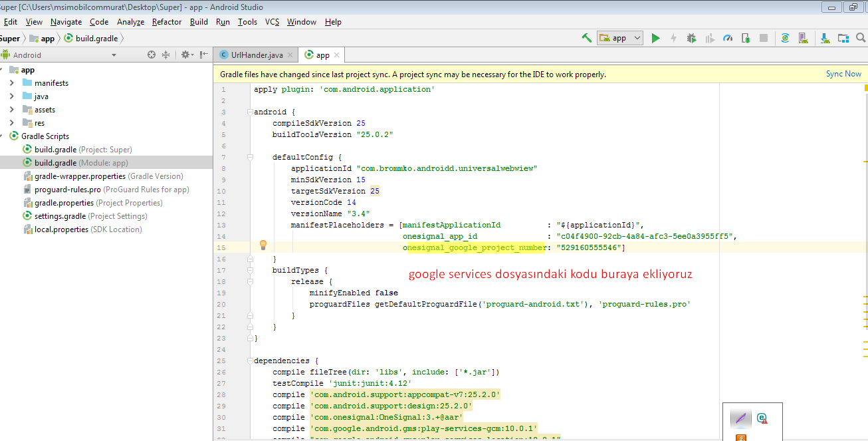
Task: Collapse the app module node
Action: tap(1, 70)
